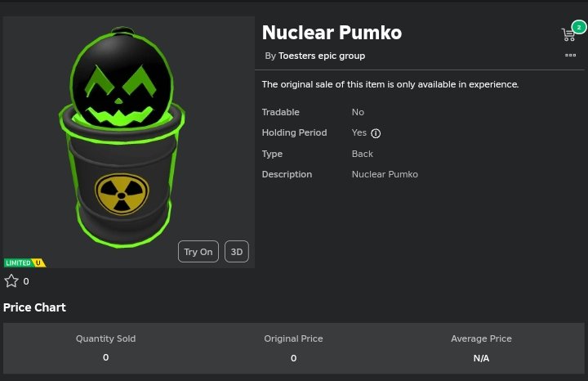588x381 pixels.
Task: Click the Limited U badge
Action: point(24,262)
